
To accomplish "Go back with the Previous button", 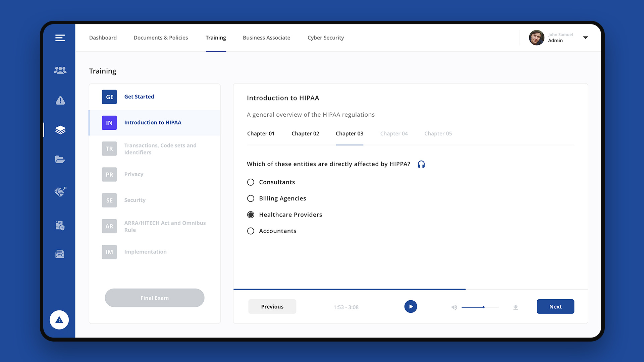I will tap(272, 307).
